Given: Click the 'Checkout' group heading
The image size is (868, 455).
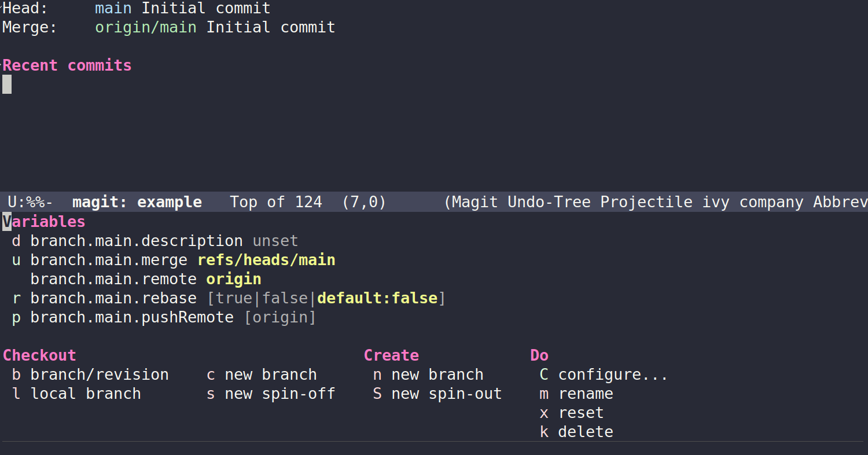Looking at the screenshot, I should click(39, 355).
